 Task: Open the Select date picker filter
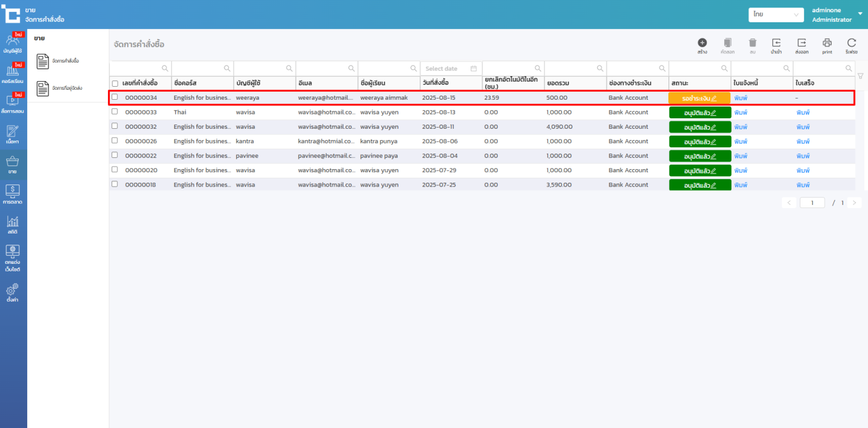(x=451, y=69)
